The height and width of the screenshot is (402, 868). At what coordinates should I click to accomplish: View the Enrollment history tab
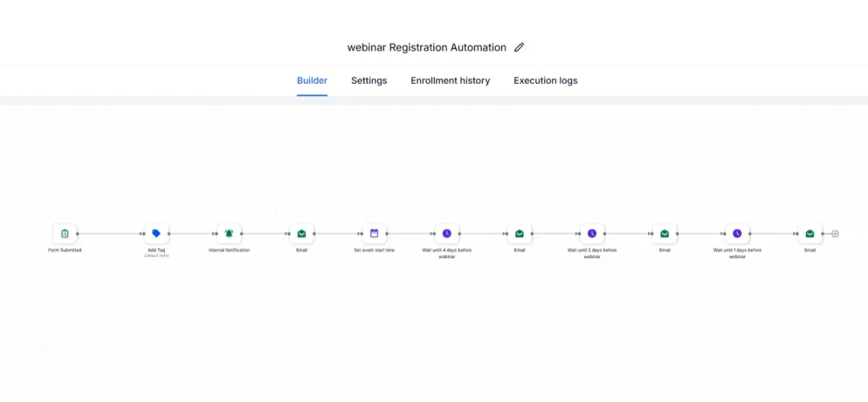[x=451, y=81]
